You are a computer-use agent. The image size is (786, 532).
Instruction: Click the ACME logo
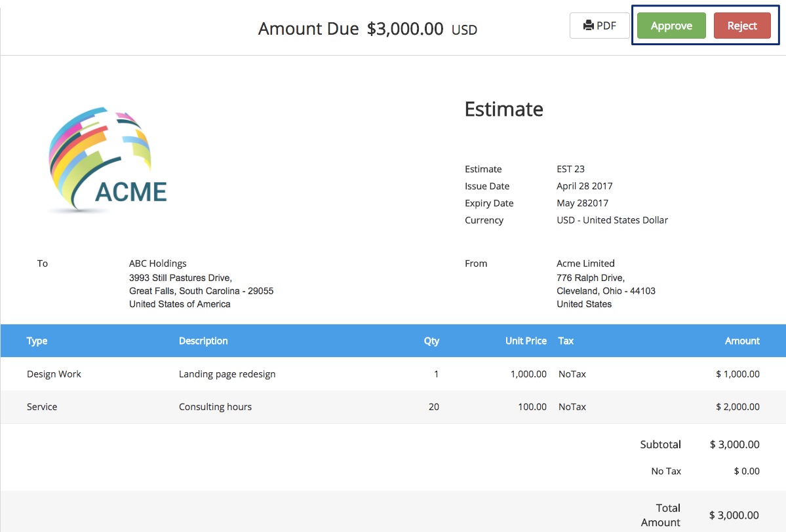tap(108, 159)
